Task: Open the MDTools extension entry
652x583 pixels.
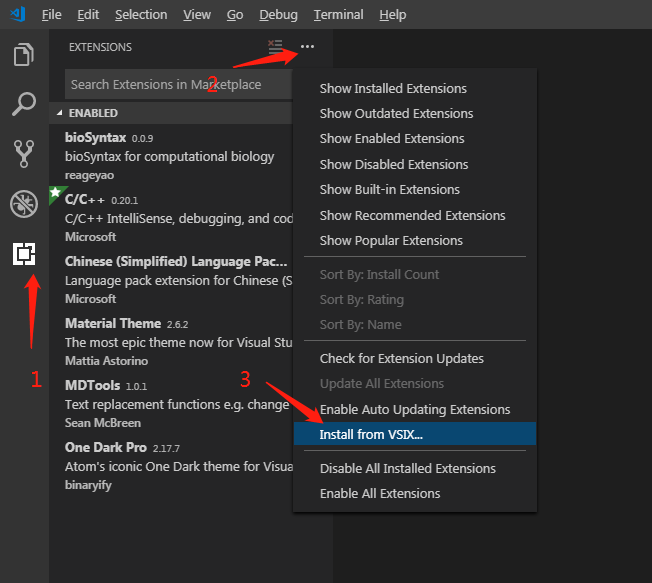Action: click(171, 403)
